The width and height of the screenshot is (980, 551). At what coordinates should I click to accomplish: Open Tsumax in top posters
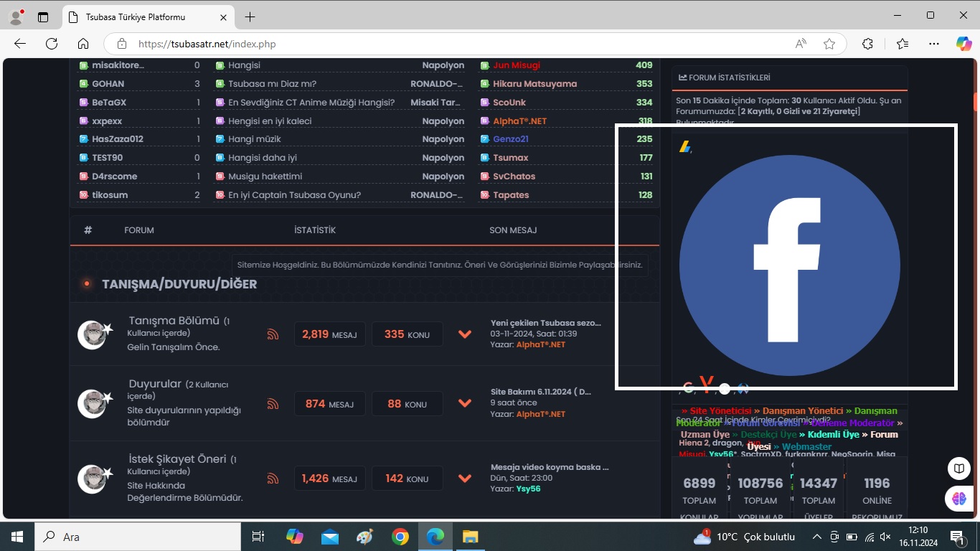tap(511, 158)
